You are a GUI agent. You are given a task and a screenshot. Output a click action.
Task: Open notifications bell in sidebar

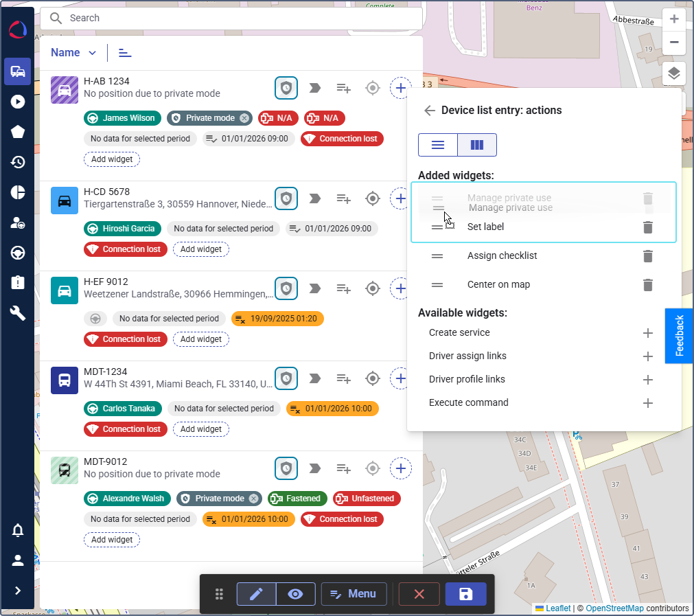(x=18, y=530)
